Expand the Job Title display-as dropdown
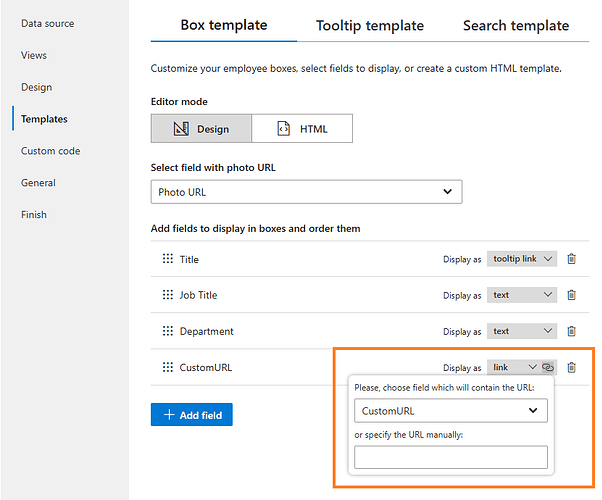This screenshot has height=500, width=602. [x=521, y=295]
